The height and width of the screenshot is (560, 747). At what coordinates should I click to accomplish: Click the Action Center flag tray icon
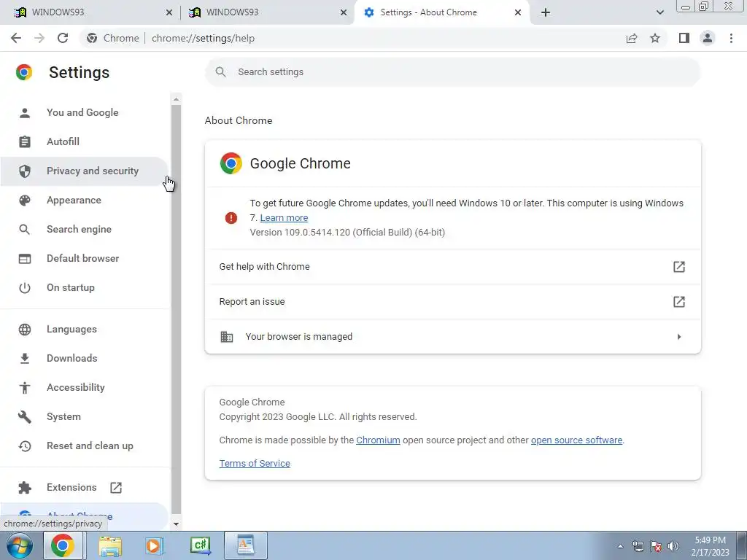point(656,546)
